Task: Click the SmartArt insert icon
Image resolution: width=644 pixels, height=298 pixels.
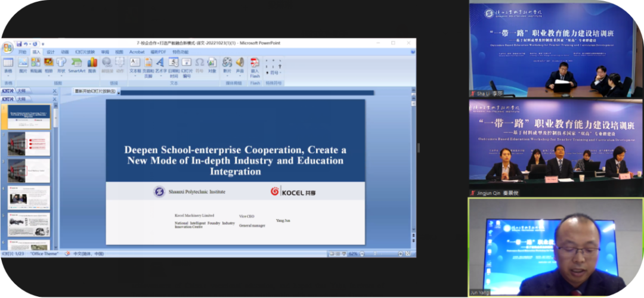Action: pyautogui.click(x=77, y=63)
